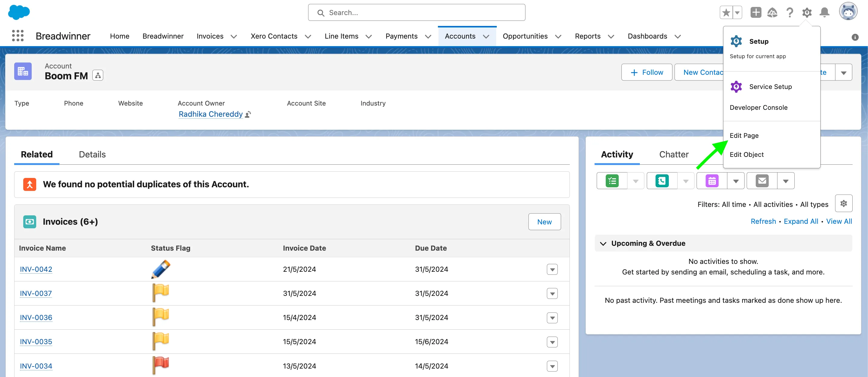Open the activity timeline filter settings gear
Viewport: 868px width, 377px height.
(x=843, y=203)
